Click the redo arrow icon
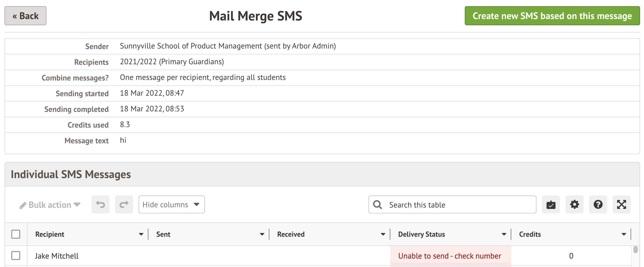The image size is (644, 267). pyautogui.click(x=124, y=204)
